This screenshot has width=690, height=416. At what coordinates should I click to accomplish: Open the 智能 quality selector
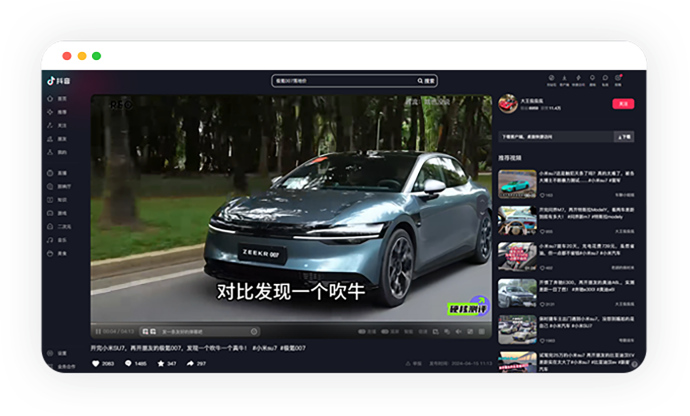tap(408, 331)
